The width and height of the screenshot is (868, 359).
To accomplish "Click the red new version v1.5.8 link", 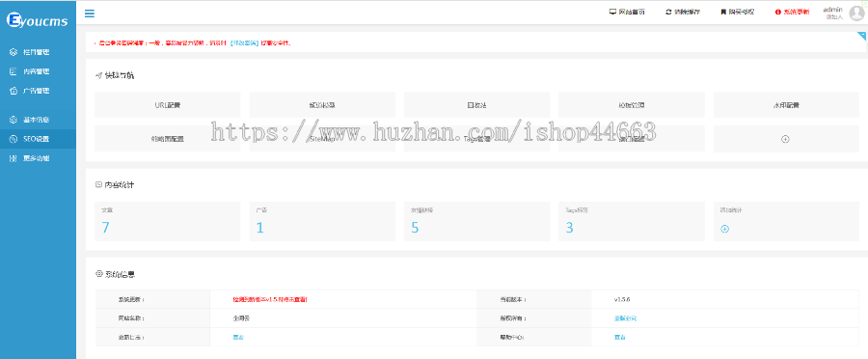I will (270, 299).
